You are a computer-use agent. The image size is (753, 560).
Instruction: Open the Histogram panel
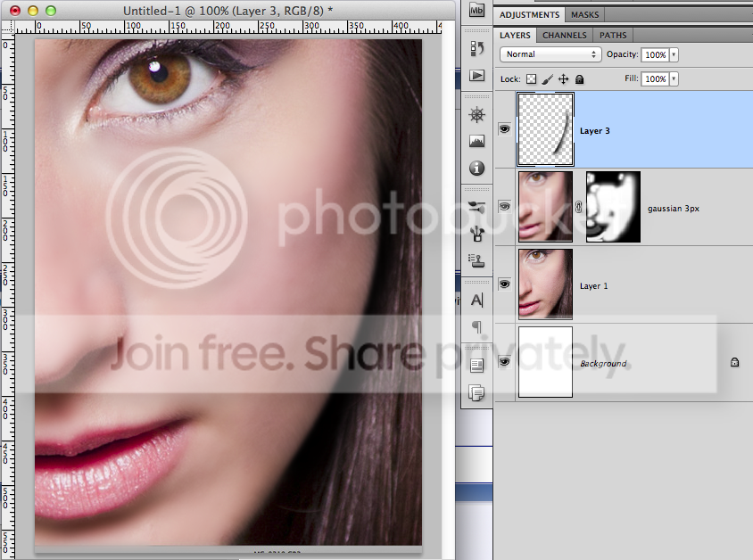[x=476, y=141]
